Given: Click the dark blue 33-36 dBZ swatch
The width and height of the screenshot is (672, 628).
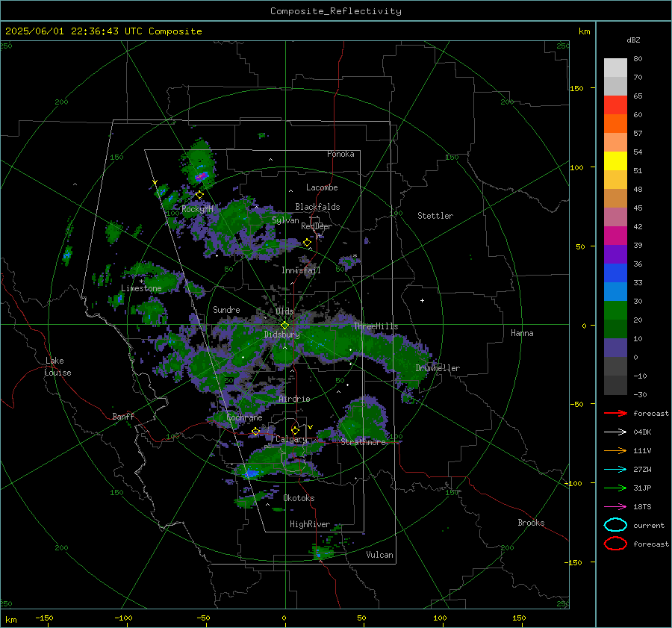Looking at the screenshot, I should click(615, 273).
